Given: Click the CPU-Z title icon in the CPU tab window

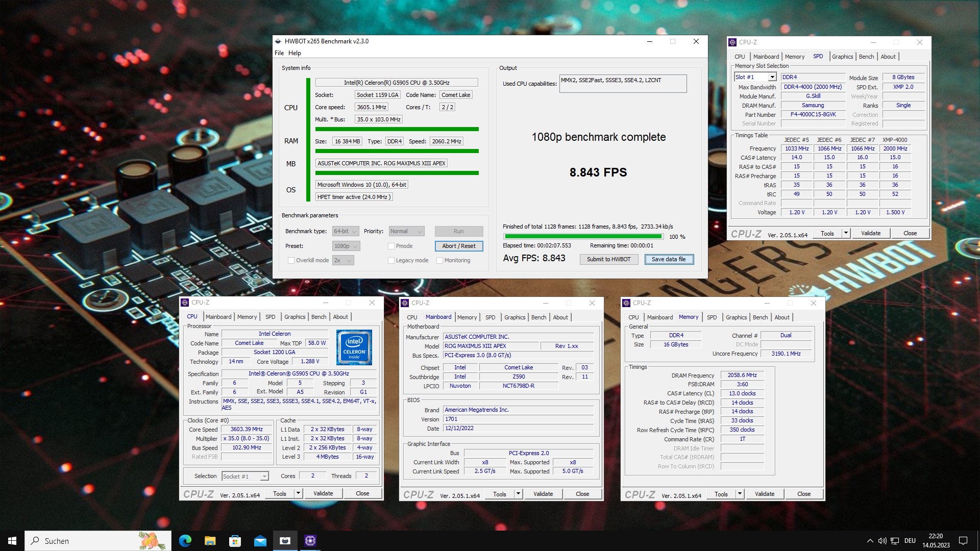Looking at the screenshot, I should pyautogui.click(x=185, y=303).
